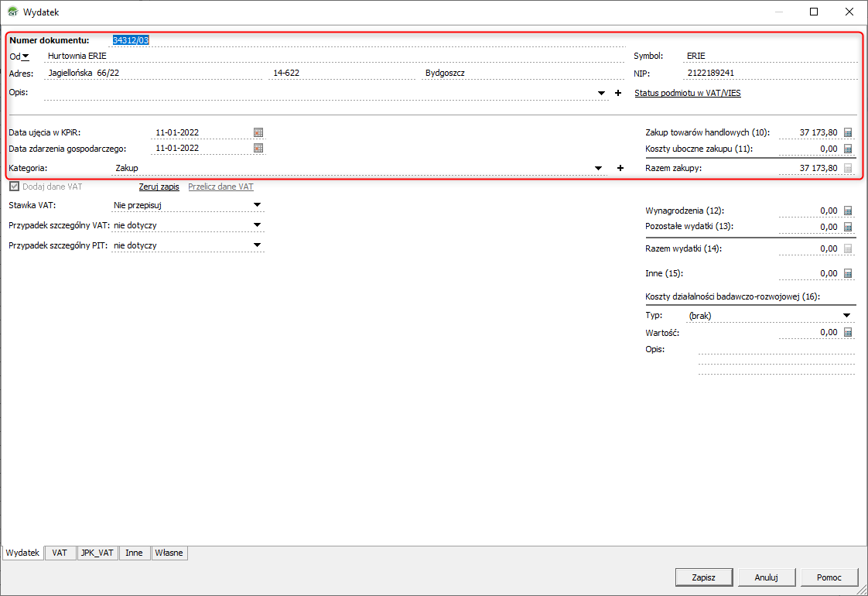The image size is (868, 596).
Task: Click calculator icon beside Razem wydatki (14)
Action: point(848,248)
